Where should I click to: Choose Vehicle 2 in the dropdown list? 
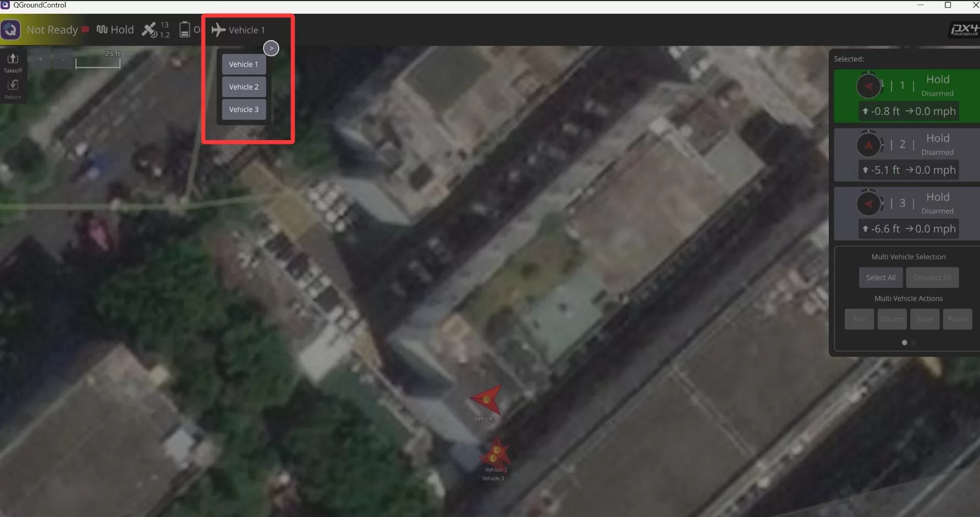tap(244, 87)
